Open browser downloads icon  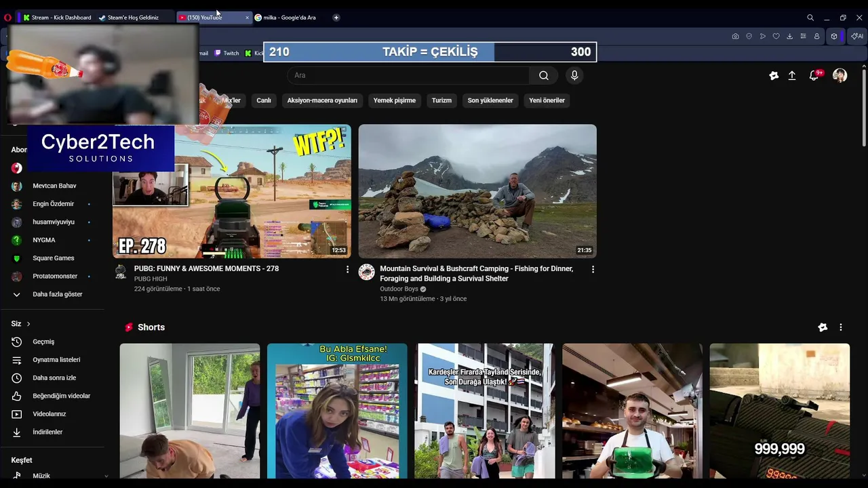[x=789, y=36]
